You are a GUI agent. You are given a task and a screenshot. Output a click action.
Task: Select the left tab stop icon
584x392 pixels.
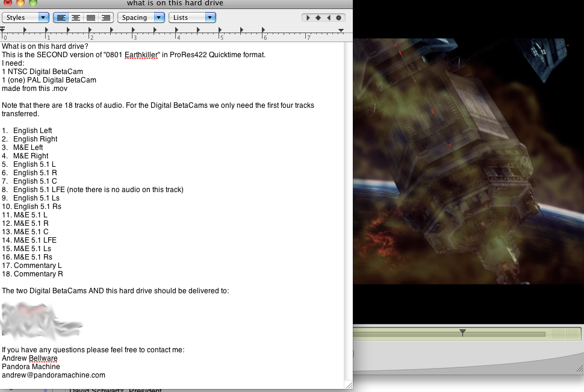(308, 17)
